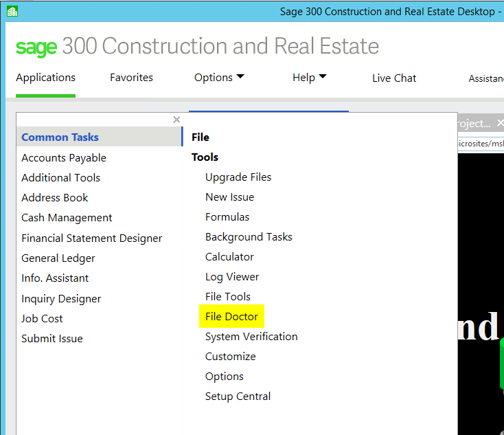Switch to the Favorites tab
Screen dimensions: 504x435
(131, 78)
